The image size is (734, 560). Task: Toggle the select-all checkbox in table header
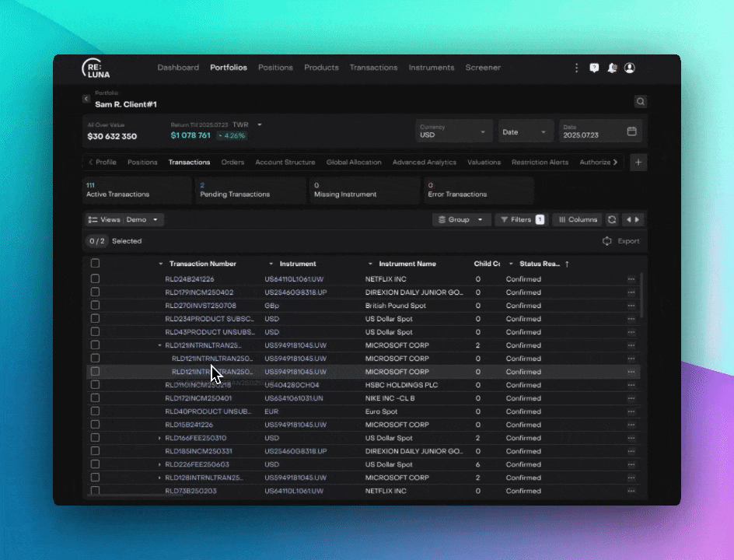click(95, 264)
